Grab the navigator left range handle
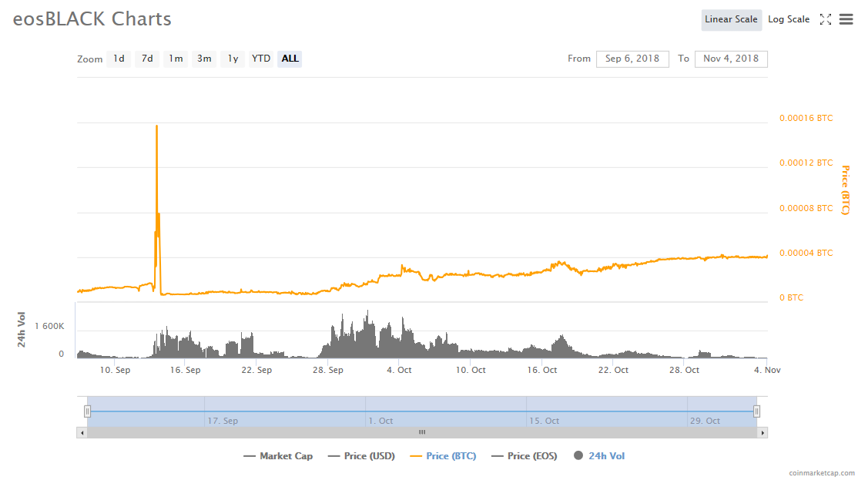868x487 pixels. (x=87, y=411)
